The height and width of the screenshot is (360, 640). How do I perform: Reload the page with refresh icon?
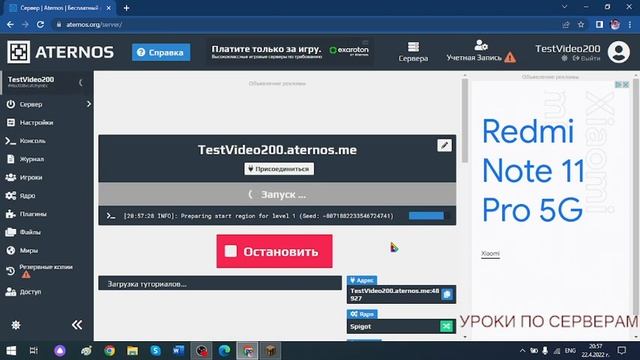click(x=40, y=24)
